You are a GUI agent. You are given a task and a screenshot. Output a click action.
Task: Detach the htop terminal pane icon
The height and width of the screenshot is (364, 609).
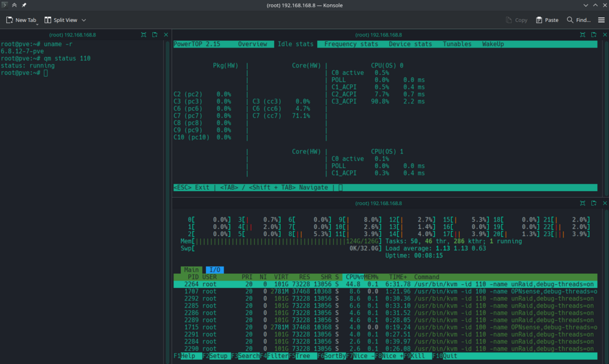point(593,203)
